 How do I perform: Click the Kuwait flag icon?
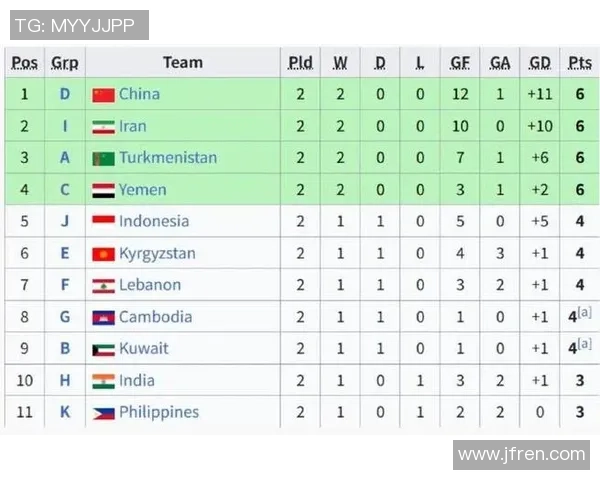tap(103, 349)
